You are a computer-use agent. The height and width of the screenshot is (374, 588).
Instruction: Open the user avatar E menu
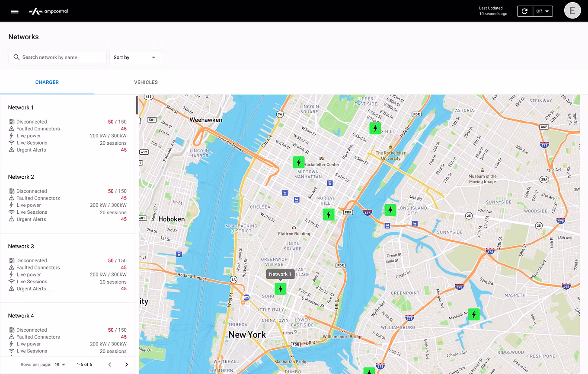[572, 11]
